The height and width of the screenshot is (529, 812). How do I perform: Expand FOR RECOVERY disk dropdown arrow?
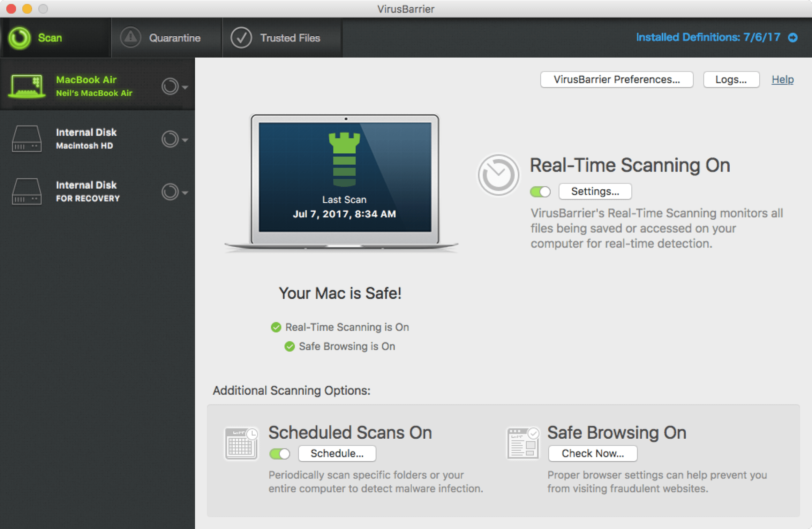[185, 192]
